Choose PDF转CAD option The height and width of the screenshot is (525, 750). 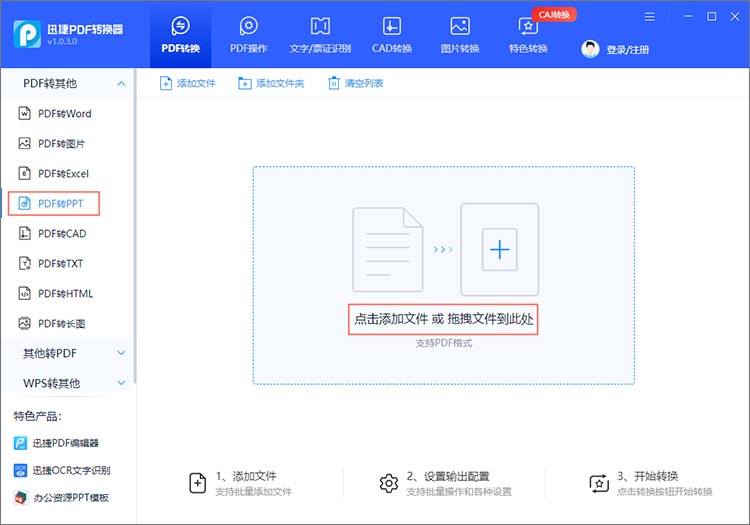(x=61, y=234)
